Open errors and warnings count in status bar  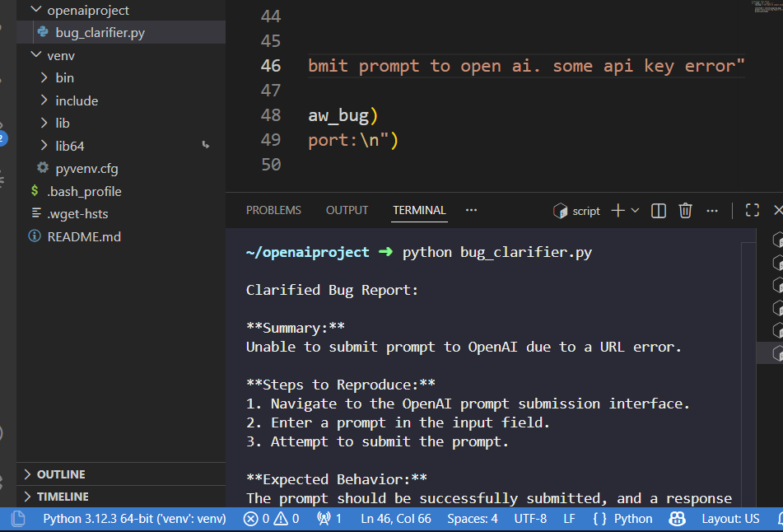[x=271, y=519]
